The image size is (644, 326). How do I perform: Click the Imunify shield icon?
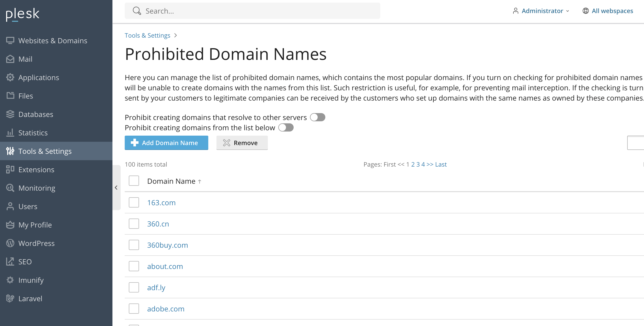point(10,280)
